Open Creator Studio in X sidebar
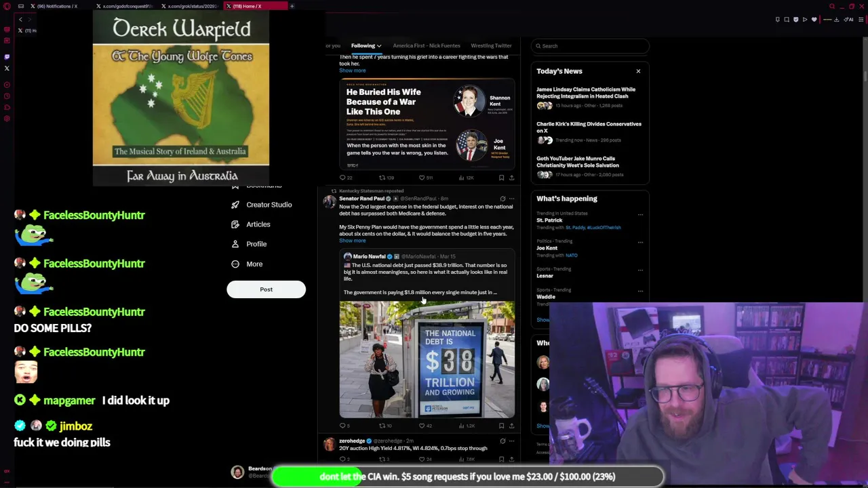The image size is (868, 488). pos(261,205)
